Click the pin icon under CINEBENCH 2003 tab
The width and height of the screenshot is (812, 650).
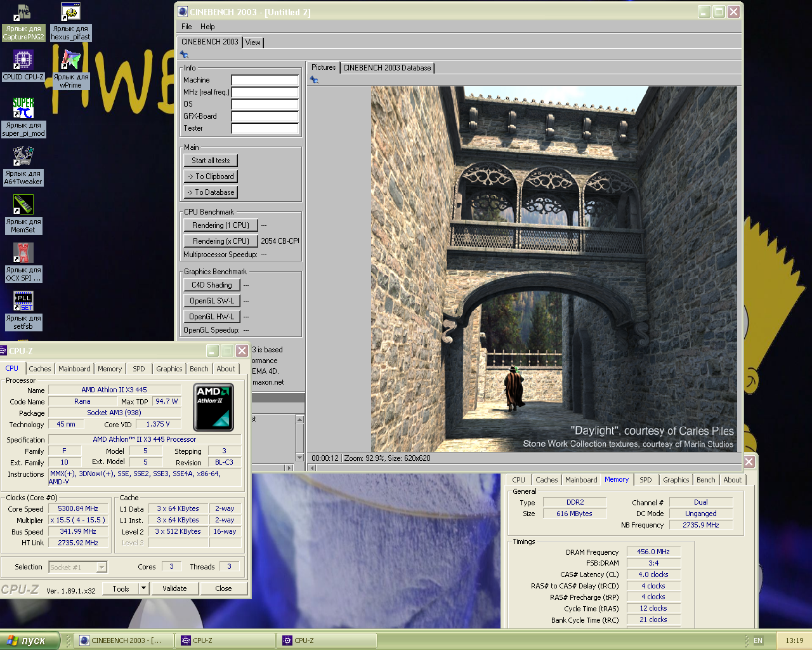point(184,55)
